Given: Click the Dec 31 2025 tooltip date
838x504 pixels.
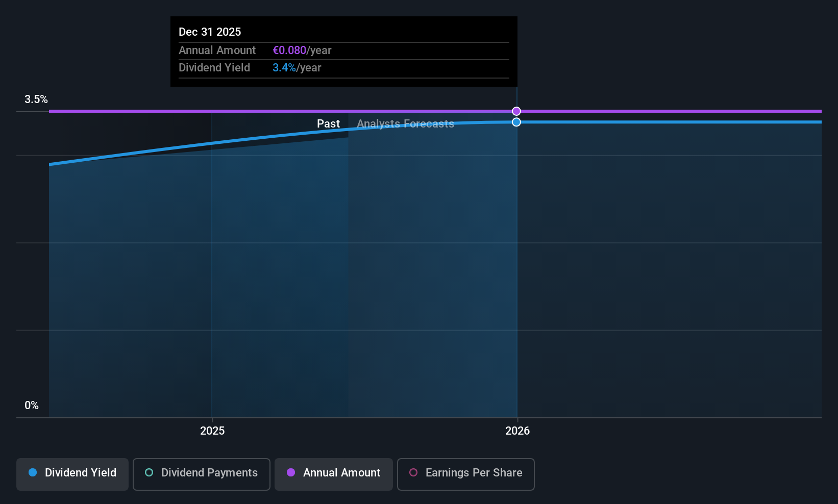Looking at the screenshot, I should click(210, 32).
